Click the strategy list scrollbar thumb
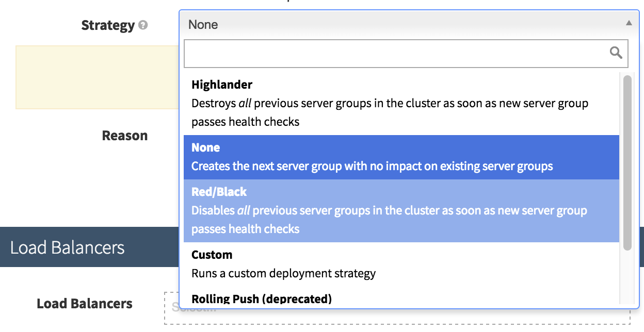Screen dimensions: 644x332 point(627,162)
